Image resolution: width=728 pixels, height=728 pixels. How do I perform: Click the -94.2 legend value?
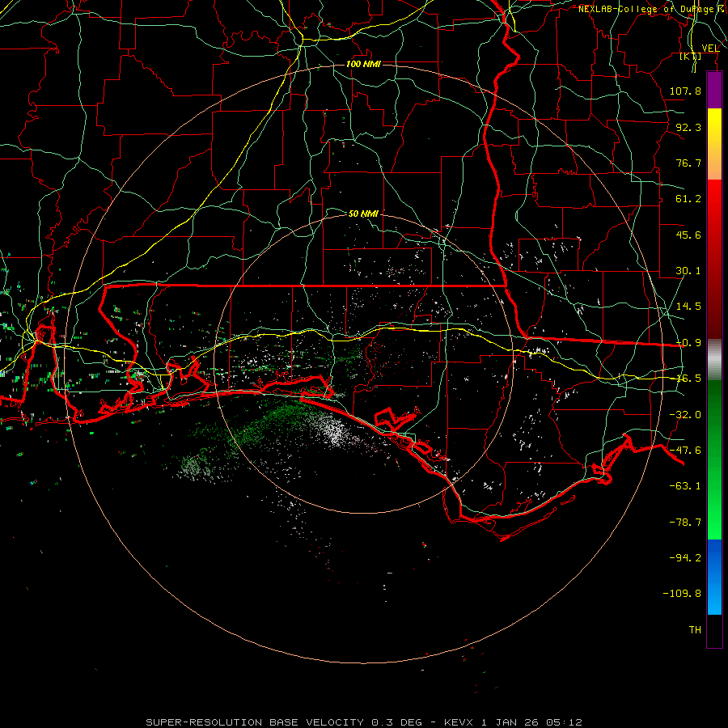pos(685,558)
